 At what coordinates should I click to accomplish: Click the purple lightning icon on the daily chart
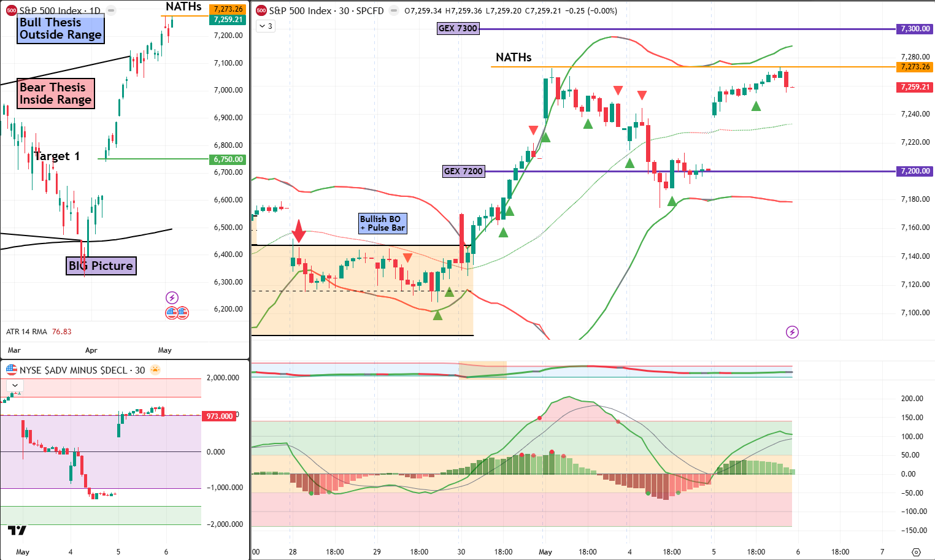tap(172, 297)
